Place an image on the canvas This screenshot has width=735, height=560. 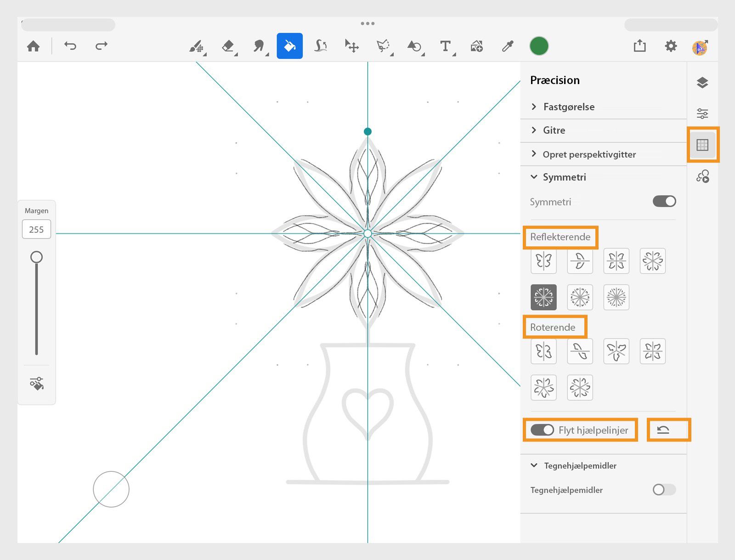click(477, 46)
